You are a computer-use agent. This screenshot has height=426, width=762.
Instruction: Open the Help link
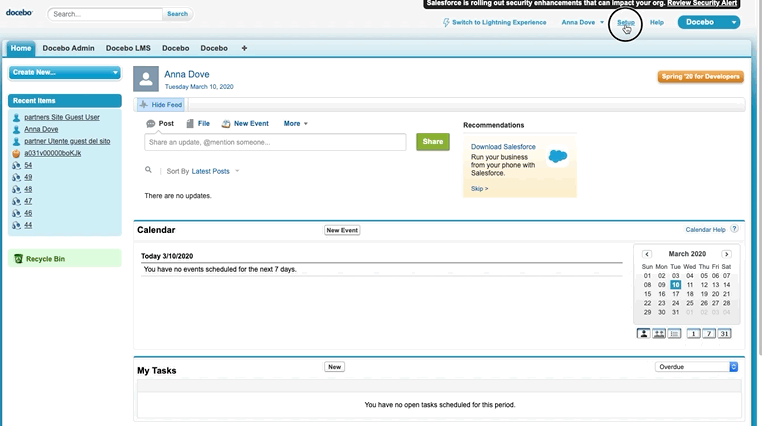coord(657,22)
